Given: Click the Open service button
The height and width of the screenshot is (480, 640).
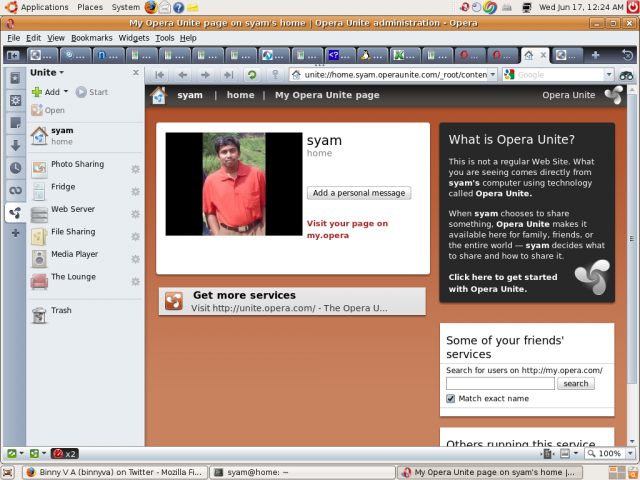Looking at the screenshot, I should tap(48, 110).
